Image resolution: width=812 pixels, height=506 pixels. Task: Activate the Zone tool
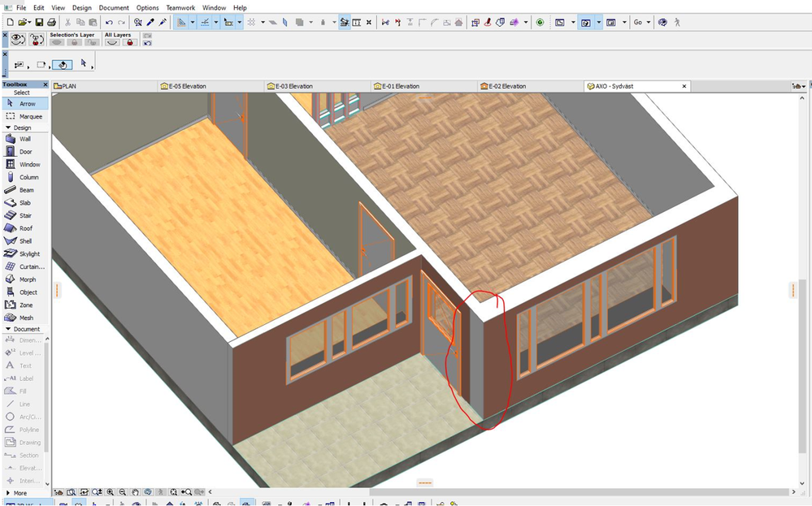(25, 305)
